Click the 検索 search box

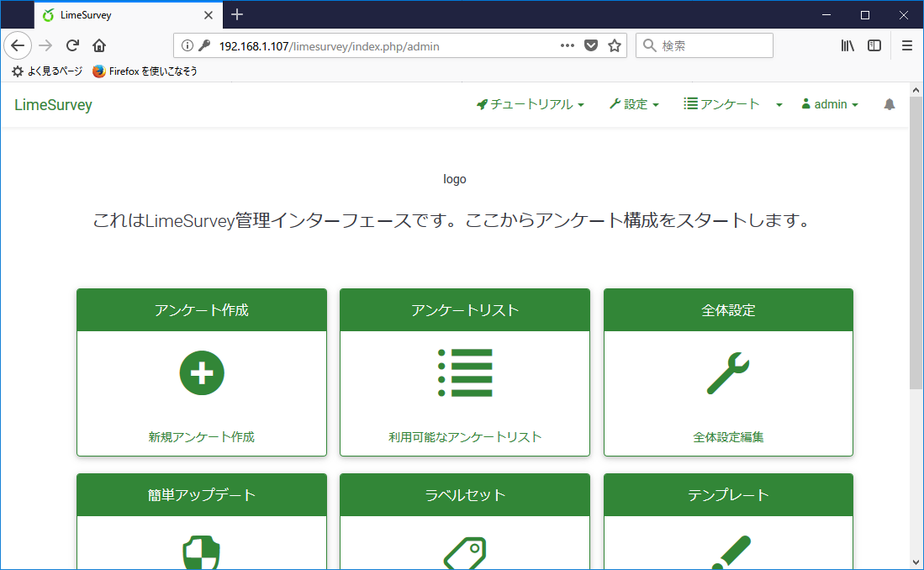(705, 45)
